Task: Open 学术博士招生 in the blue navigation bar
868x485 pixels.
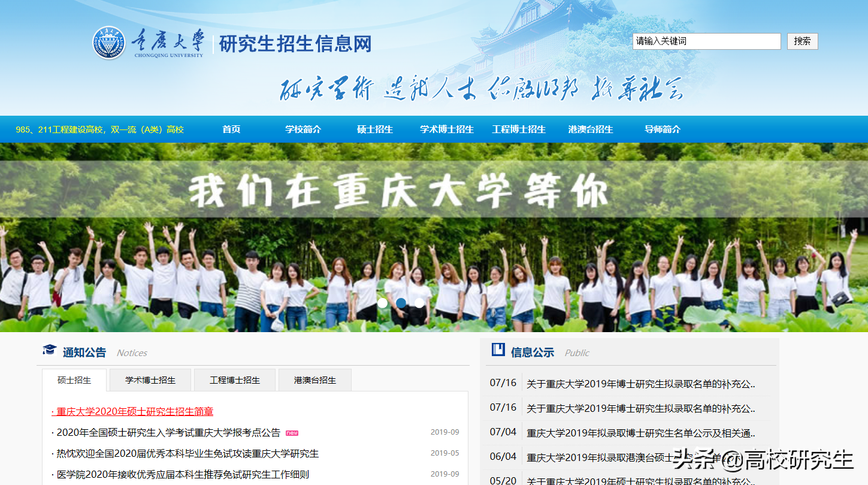Action: pos(447,129)
